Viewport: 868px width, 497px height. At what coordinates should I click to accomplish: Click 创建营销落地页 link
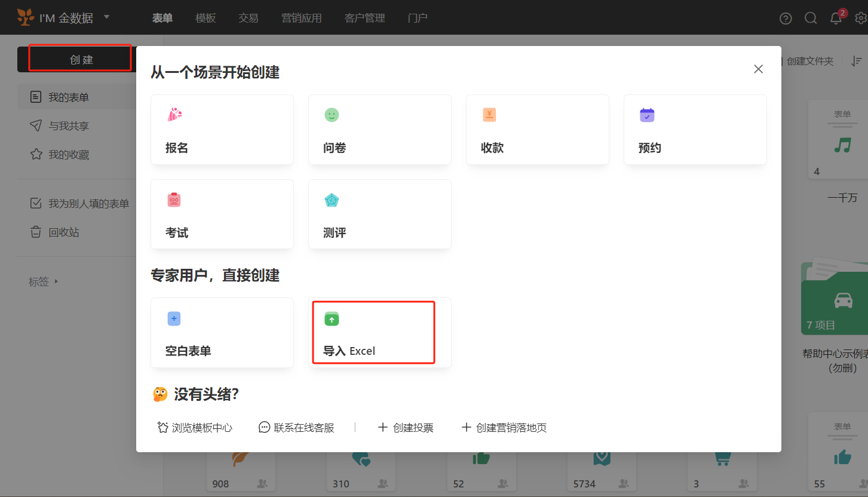click(504, 427)
